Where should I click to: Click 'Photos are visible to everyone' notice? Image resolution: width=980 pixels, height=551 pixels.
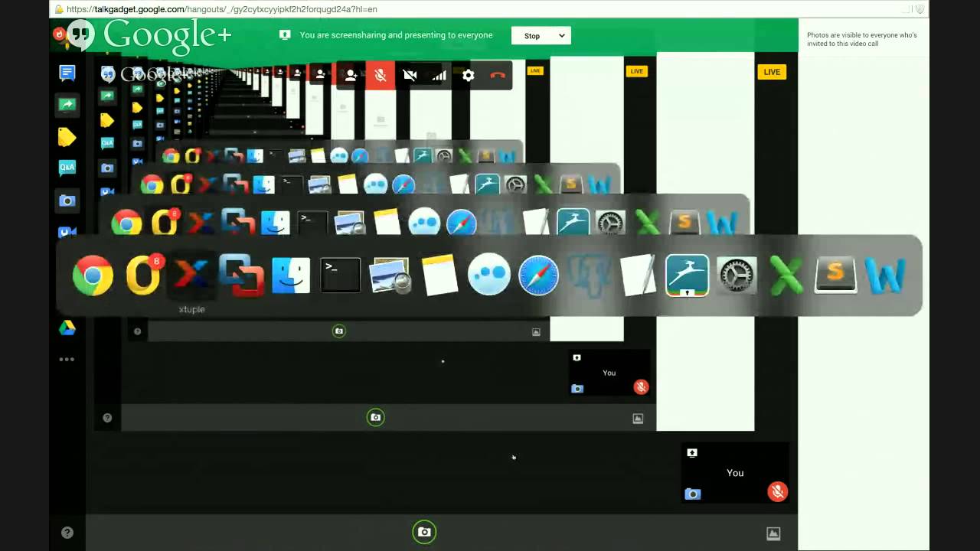pyautogui.click(x=862, y=39)
